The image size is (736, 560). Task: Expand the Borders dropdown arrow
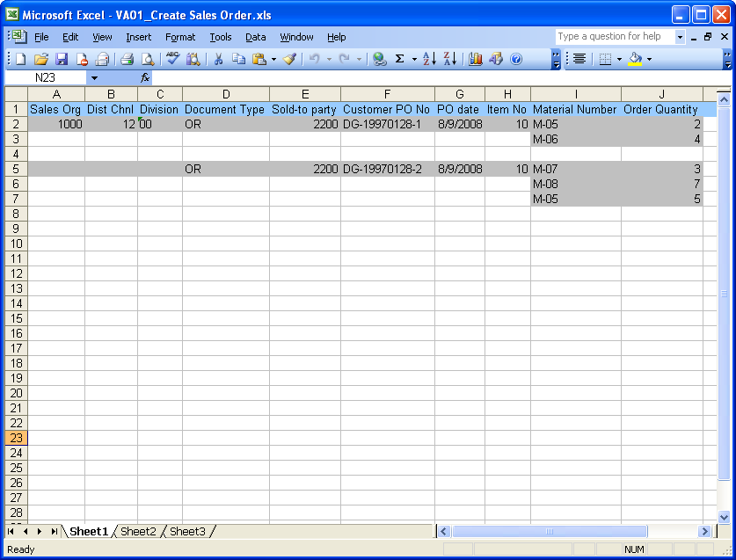(619, 59)
